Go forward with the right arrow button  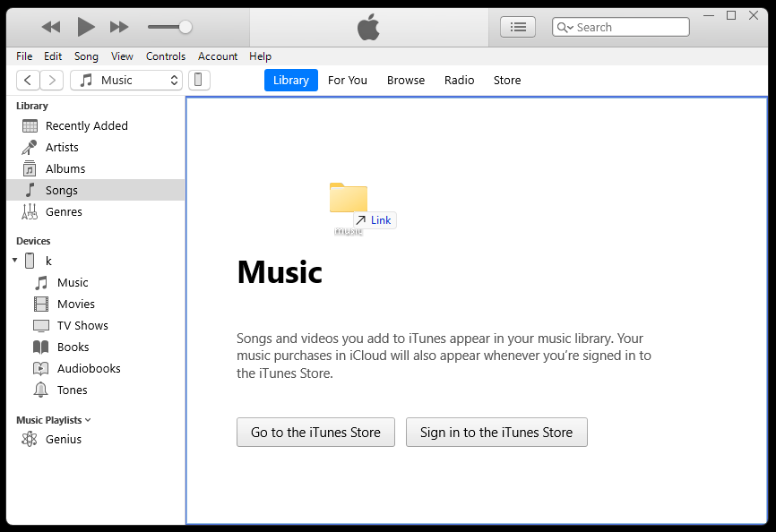51,80
